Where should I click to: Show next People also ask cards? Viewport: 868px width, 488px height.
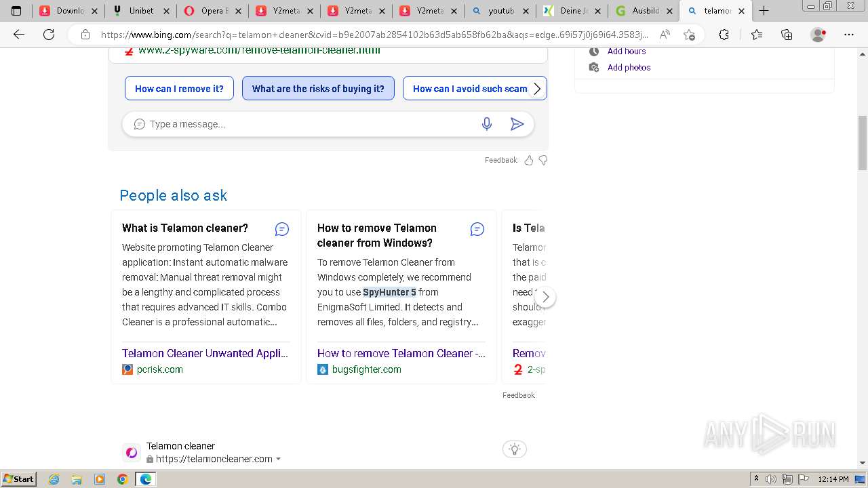click(545, 298)
